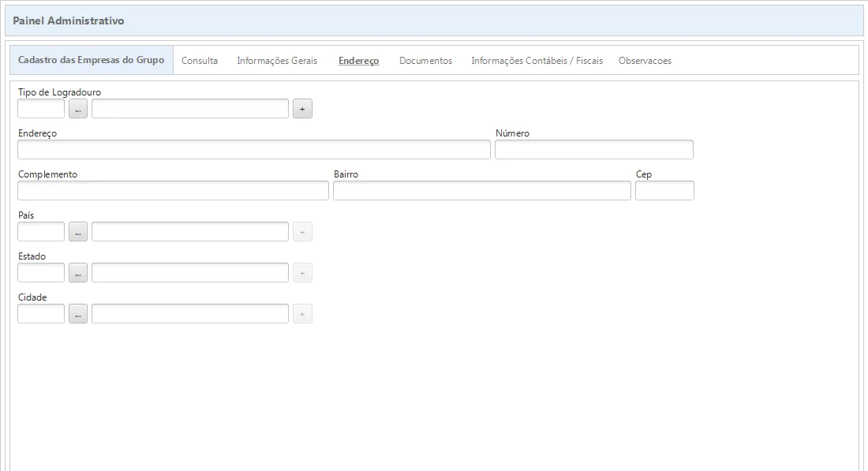Click into the Cep input field
Image resolution: width=868 pixels, height=471 pixels.
click(665, 191)
